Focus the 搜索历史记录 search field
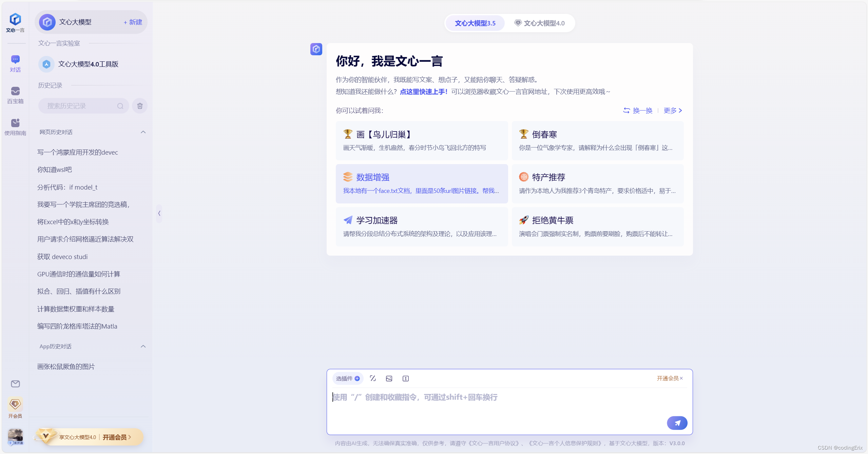 tap(83, 106)
